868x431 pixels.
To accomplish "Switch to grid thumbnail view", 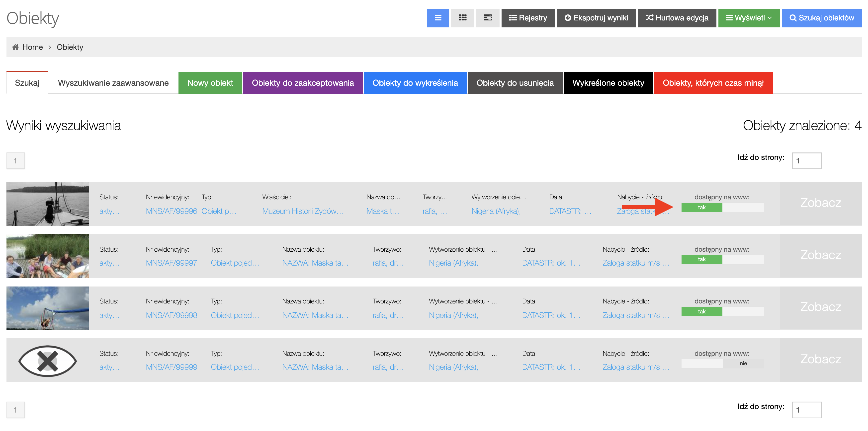I will 462,18.
